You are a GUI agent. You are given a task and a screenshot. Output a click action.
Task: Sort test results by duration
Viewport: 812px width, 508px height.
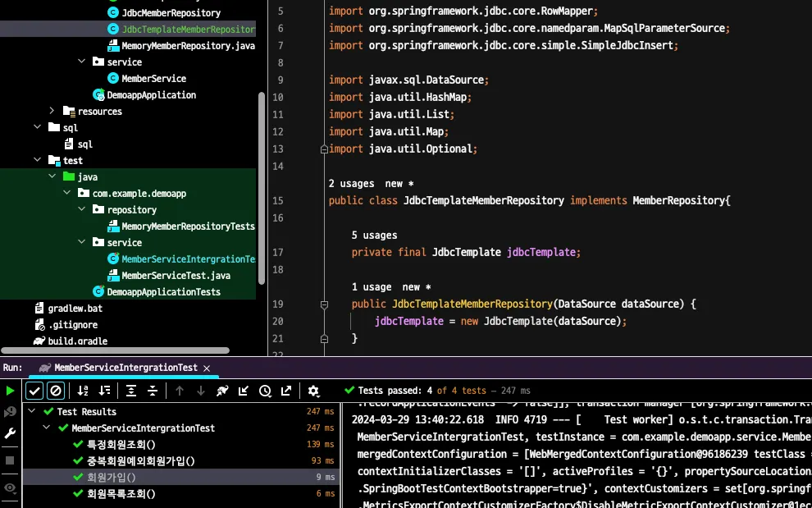coord(104,391)
